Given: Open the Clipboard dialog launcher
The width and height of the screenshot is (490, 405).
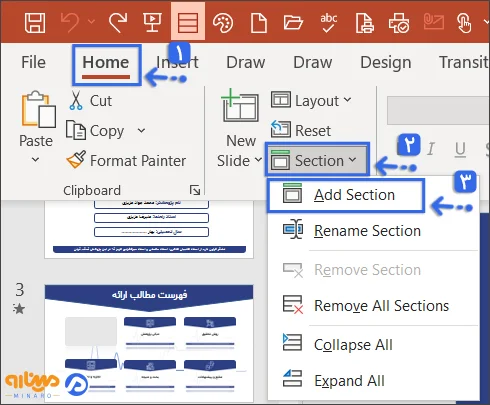Looking at the screenshot, I should tap(195, 190).
